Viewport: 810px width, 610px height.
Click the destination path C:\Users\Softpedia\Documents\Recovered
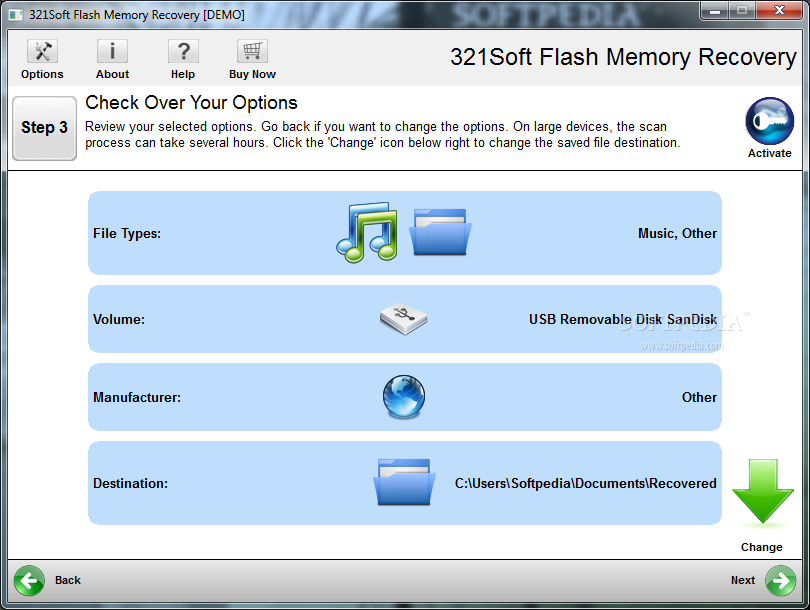coord(585,483)
